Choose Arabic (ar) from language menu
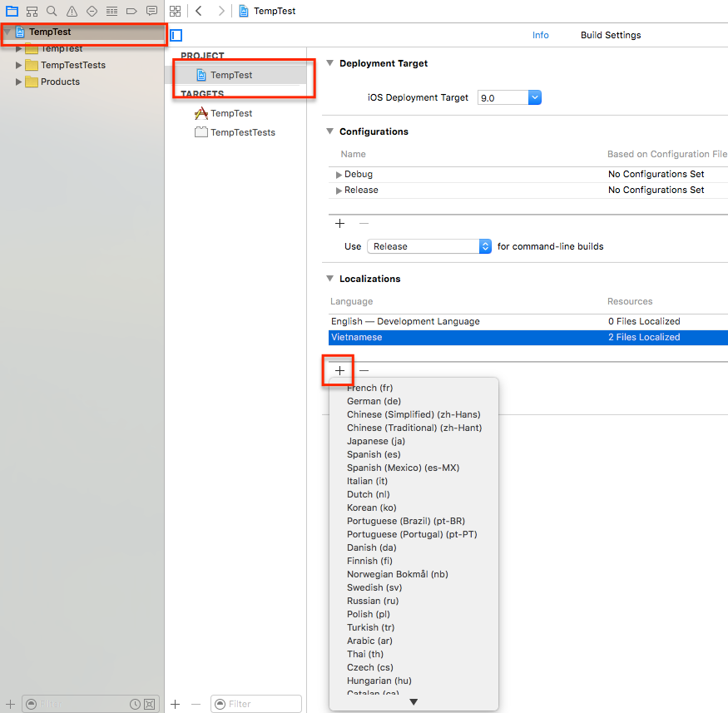 [414, 641]
